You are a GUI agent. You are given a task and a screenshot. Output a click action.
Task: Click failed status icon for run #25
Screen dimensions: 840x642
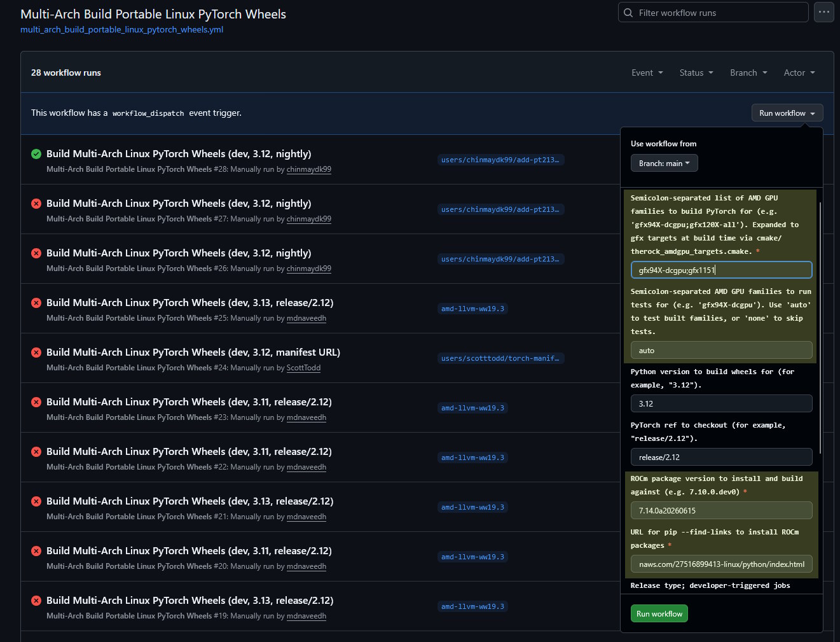(36, 303)
